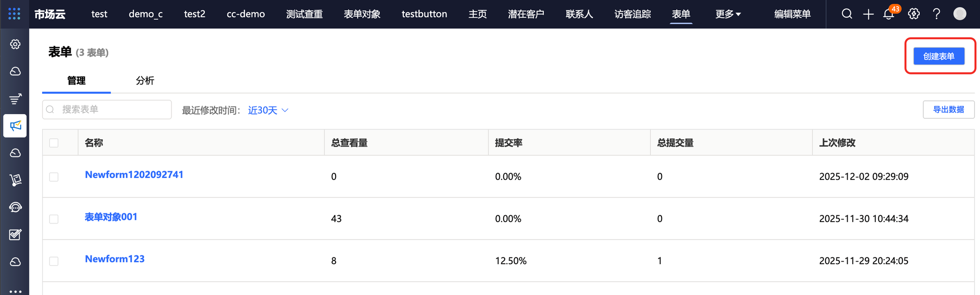Click the user avatar in top bar

(960, 14)
